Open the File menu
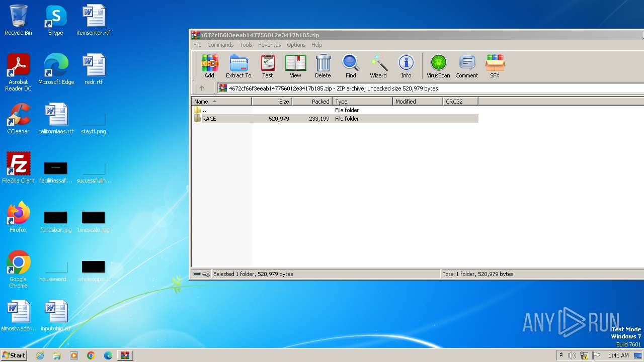The height and width of the screenshot is (362, 644). point(197,45)
